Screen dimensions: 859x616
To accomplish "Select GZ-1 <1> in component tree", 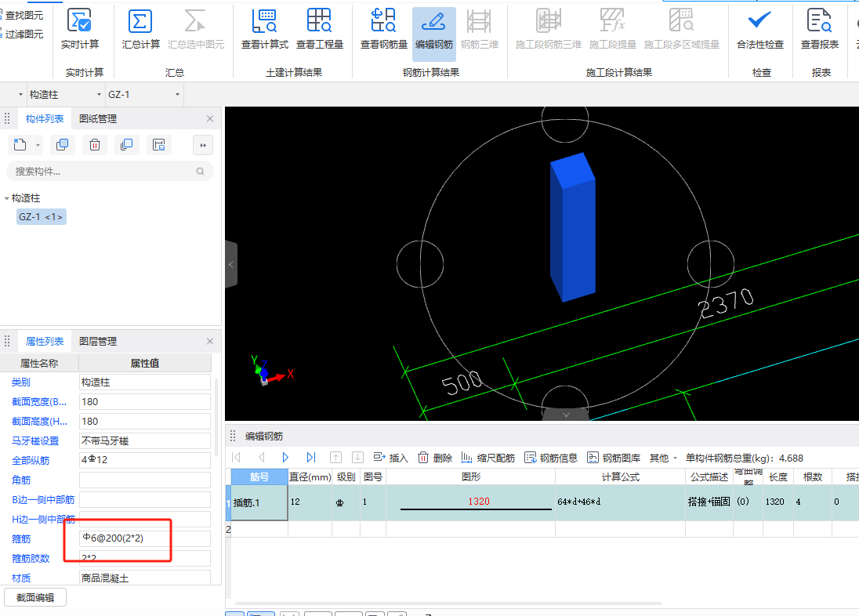I will 41,217.
